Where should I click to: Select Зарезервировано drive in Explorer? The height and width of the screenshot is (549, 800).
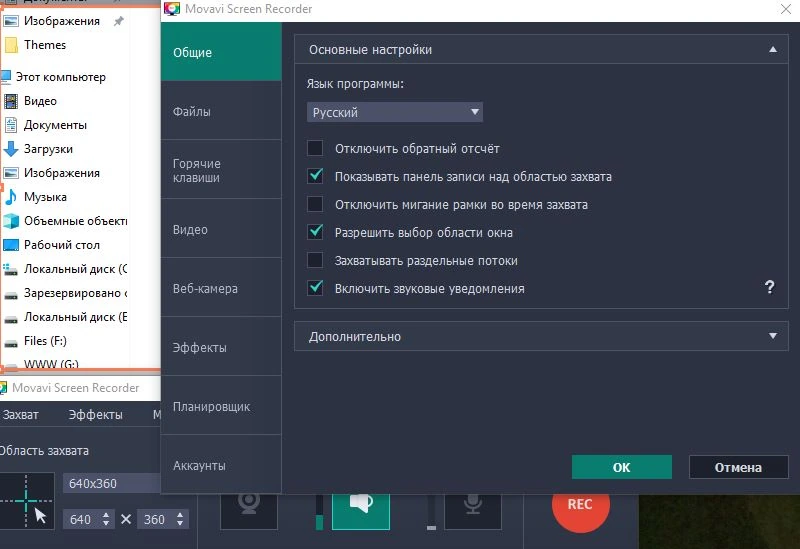(76, 293)
